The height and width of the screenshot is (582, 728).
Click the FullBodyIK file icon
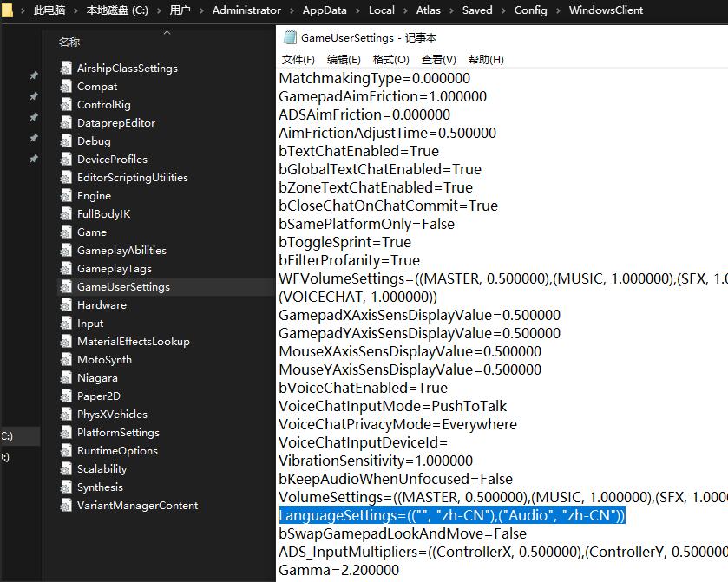(66, 213)
